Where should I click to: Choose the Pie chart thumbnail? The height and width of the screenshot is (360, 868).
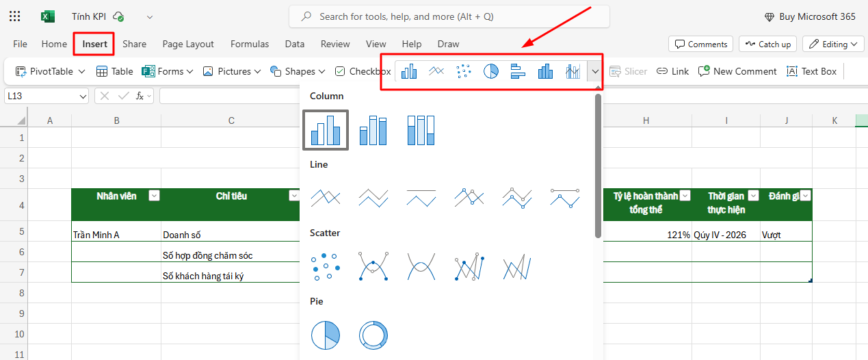click(x=326, y=335)
